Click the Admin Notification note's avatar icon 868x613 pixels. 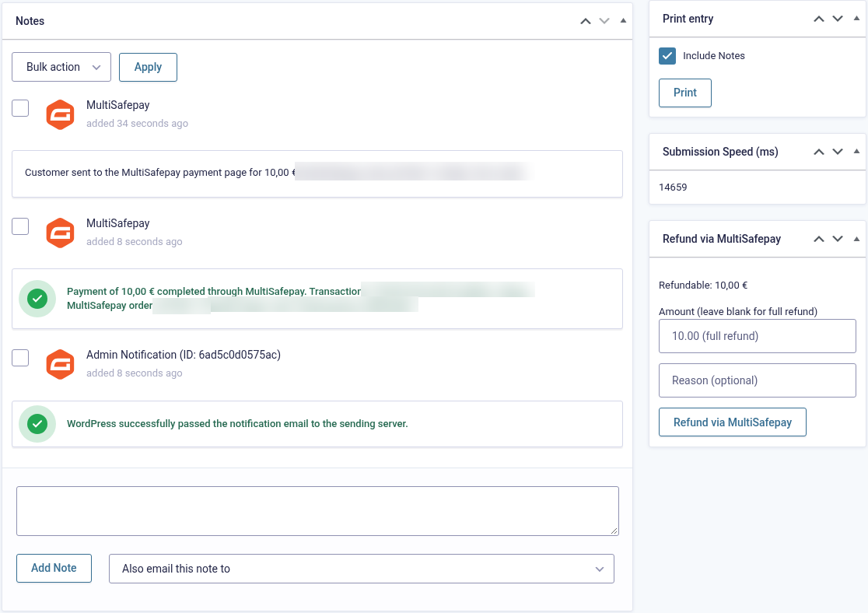click(61, 364)
